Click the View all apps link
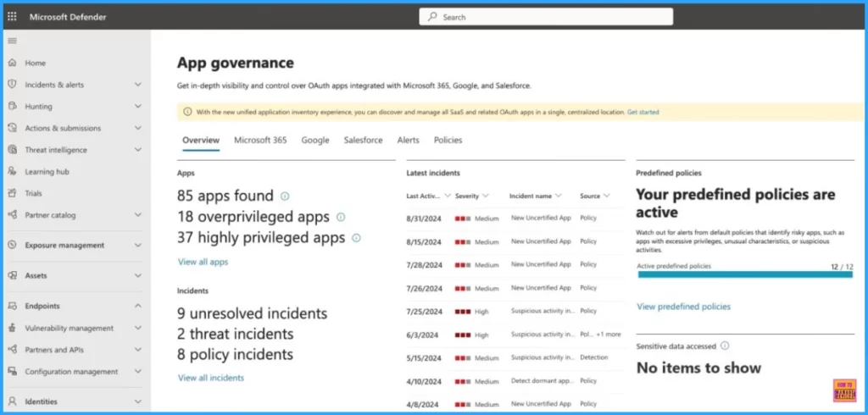Screen dimensions: 868x415 (x=203, y=262)
